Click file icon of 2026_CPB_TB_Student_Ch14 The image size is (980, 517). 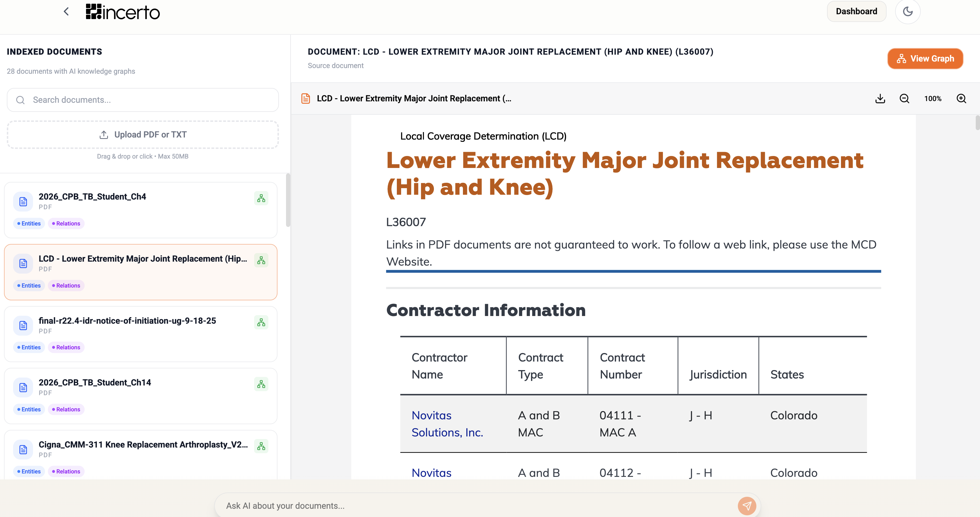[x=23, y=387]
